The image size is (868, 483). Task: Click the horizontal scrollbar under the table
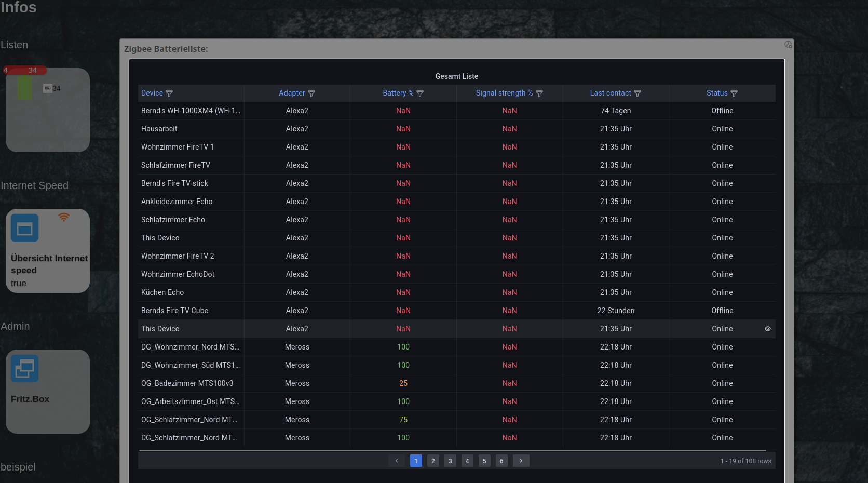[452, 450]
